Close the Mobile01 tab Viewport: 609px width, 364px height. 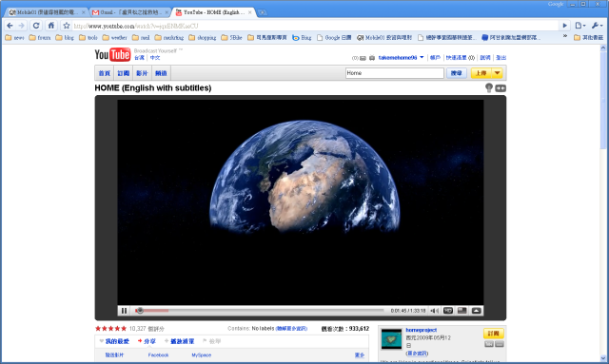point(84,12)
